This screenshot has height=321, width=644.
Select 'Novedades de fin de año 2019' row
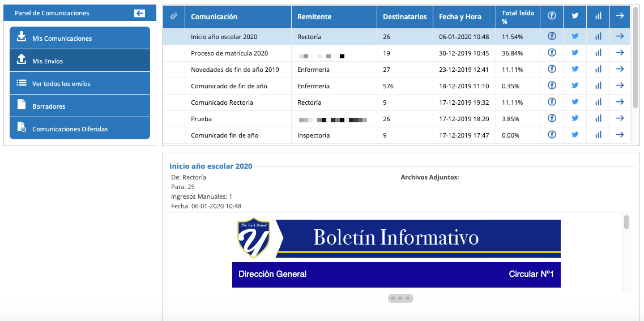click(396, 70)
